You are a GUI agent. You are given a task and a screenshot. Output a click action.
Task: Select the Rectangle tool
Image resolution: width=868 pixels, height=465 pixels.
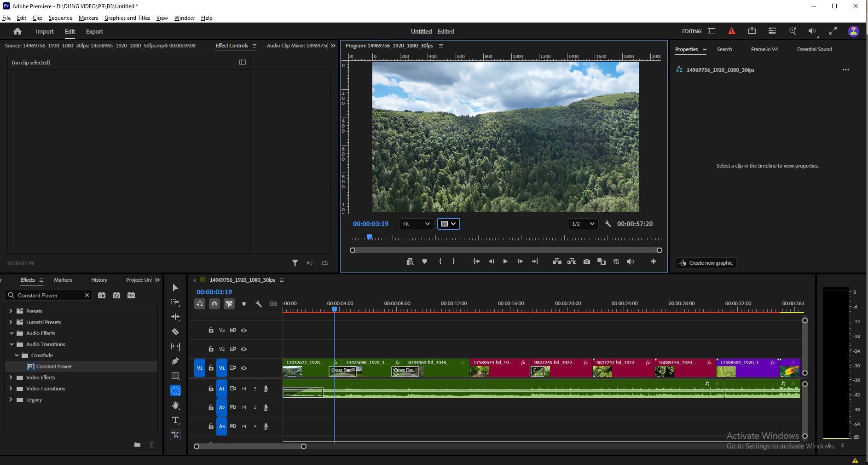pyautogui.click(x=175, y=376)
